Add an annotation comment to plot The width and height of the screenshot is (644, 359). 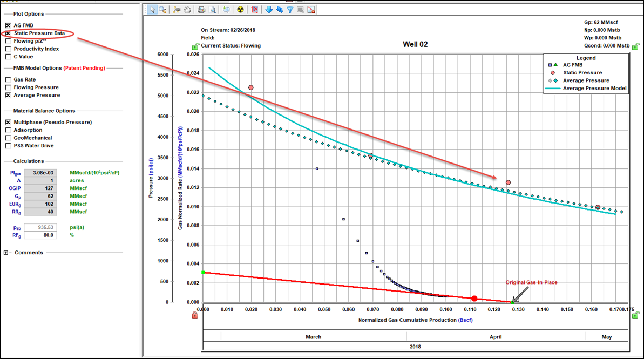point(226,10)
